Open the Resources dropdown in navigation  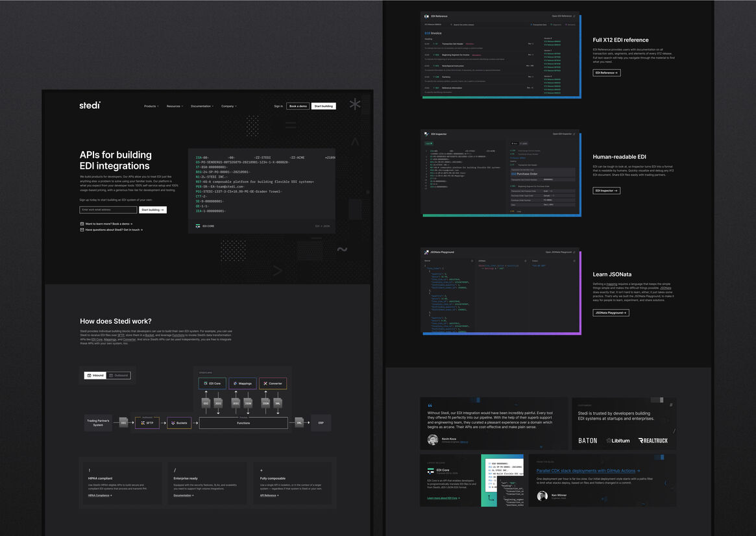tap(175, 106)
